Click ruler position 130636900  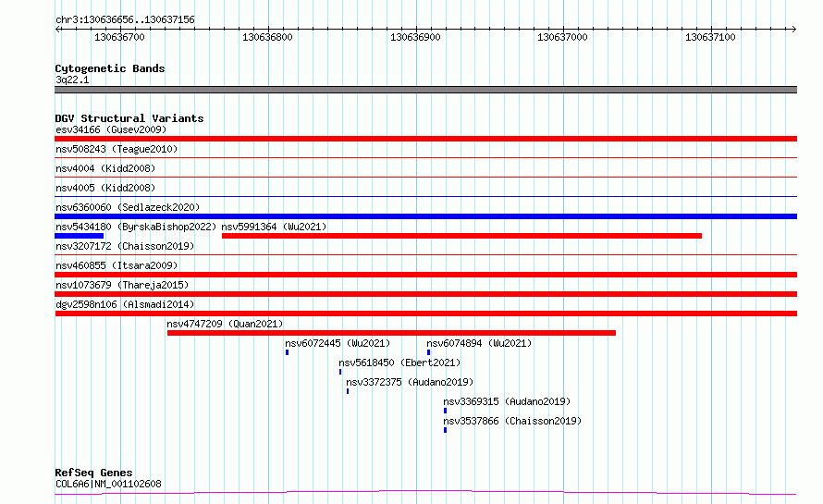tap(416, 37)
